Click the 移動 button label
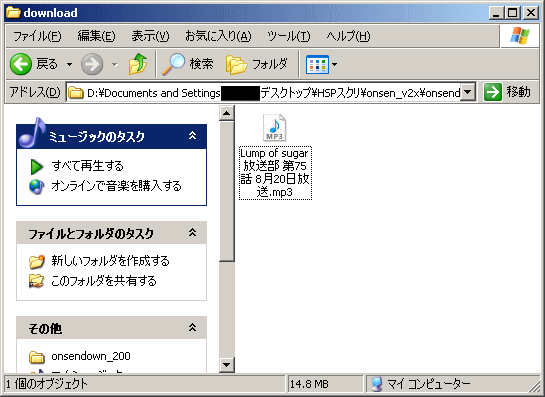 tap(518, 92)
